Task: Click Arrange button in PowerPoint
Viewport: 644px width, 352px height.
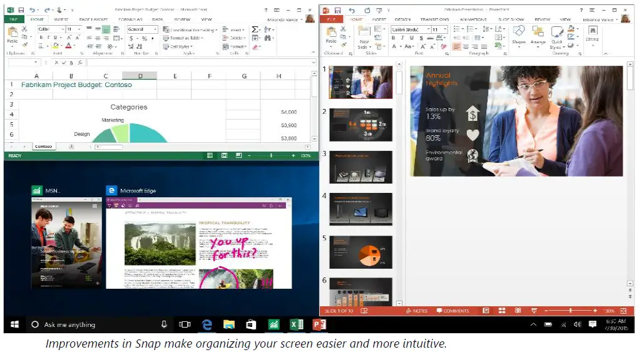Action: pyautogui.click(x=538, y=36)
